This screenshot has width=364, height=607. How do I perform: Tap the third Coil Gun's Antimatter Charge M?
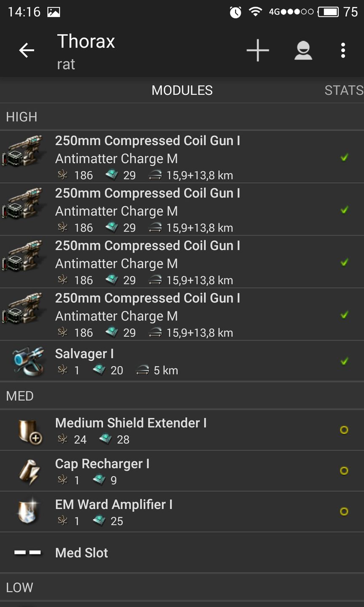pyautogui.click(x=116, y=263)
